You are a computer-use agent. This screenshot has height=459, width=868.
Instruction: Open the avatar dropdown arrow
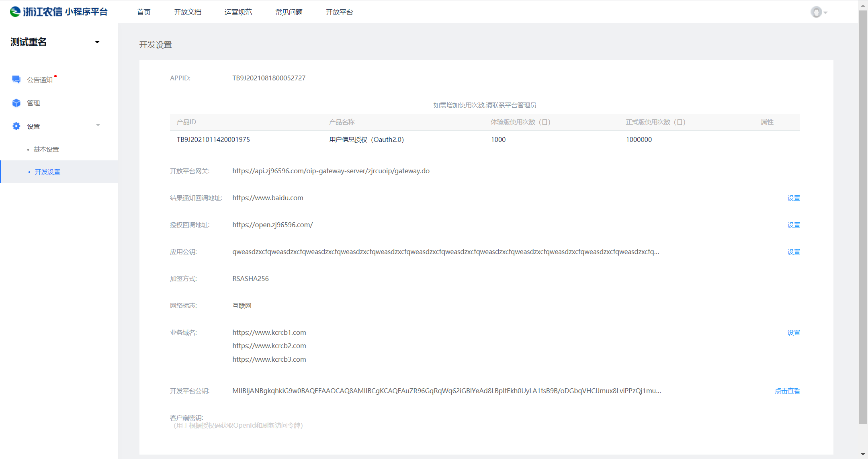tap(825, 12)
